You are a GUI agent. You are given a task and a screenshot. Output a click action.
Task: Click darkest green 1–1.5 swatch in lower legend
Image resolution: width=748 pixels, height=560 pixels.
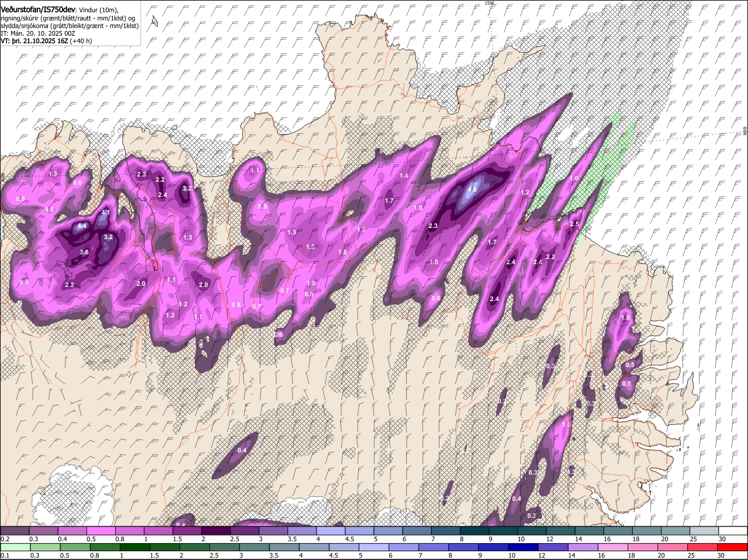[x=135, y=547]
